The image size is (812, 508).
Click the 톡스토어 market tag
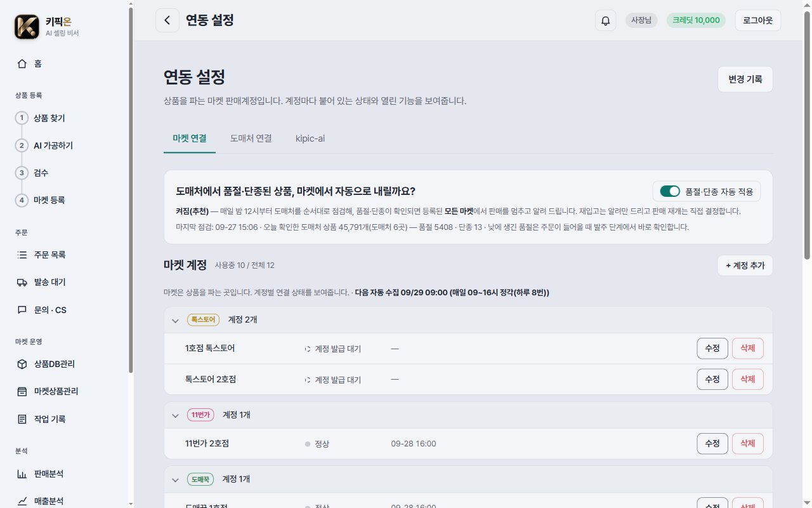[203, 320]
